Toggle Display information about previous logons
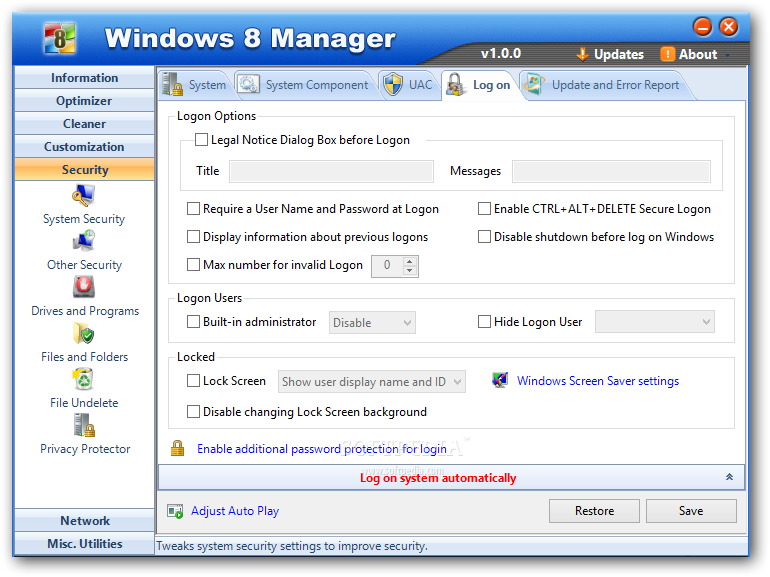 click(193, 237)
